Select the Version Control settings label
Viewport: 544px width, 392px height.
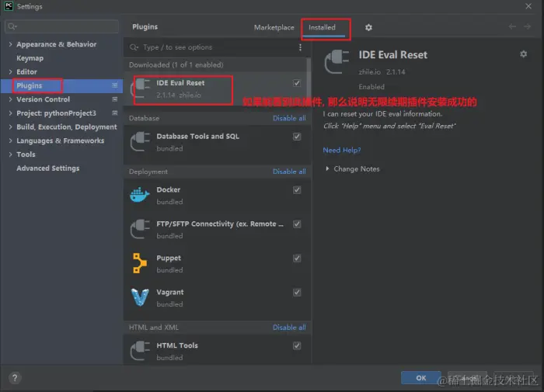[x=43, y=99]
